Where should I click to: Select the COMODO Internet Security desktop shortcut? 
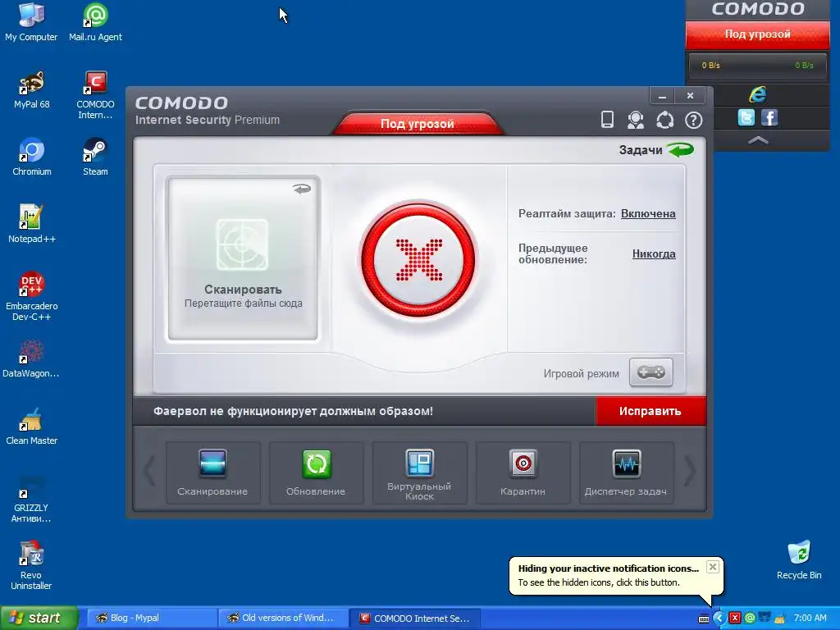tap(95, 95)
